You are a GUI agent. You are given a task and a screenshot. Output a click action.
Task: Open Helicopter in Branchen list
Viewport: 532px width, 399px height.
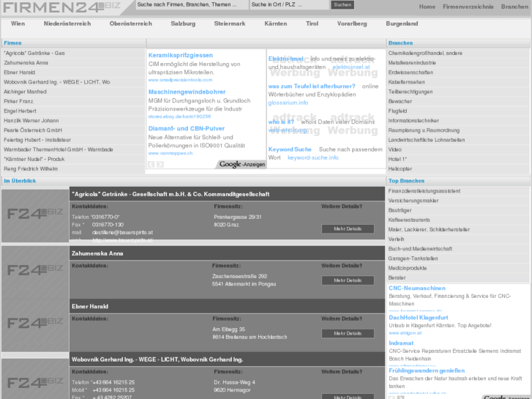coord(400,169)
